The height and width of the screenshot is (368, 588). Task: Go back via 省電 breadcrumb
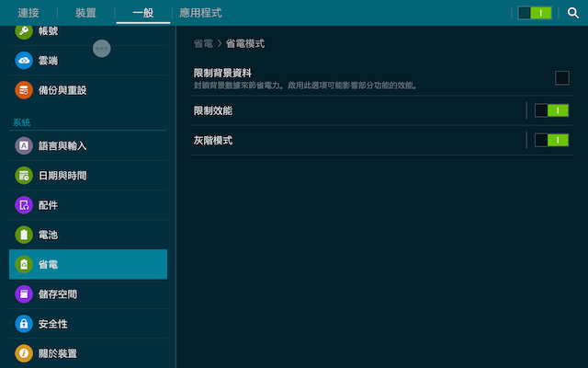(x=203, y=43)
